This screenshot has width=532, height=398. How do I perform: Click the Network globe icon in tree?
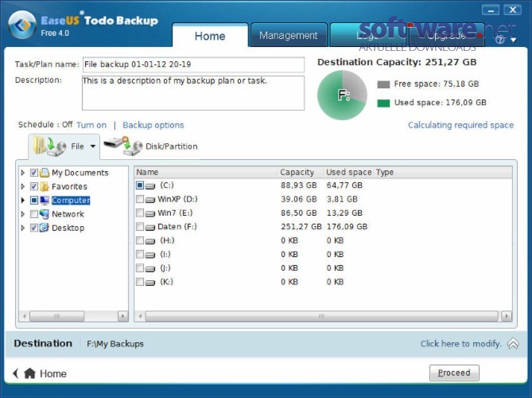coord(45,214)
